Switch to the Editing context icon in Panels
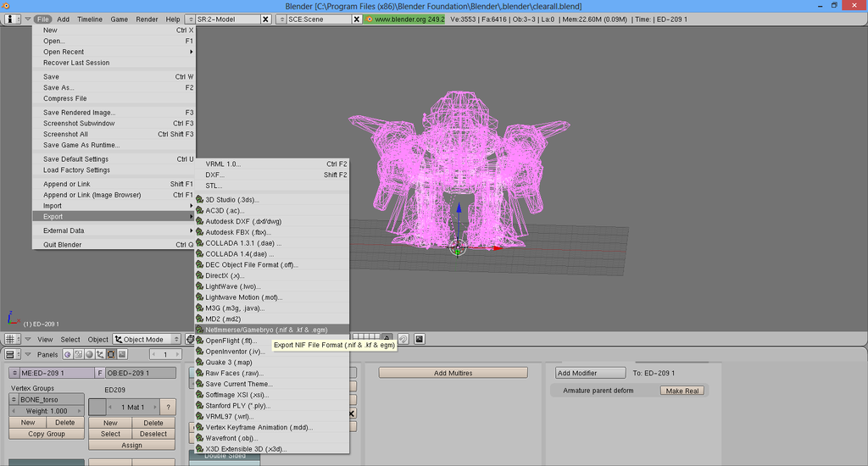 pos(111,354)
